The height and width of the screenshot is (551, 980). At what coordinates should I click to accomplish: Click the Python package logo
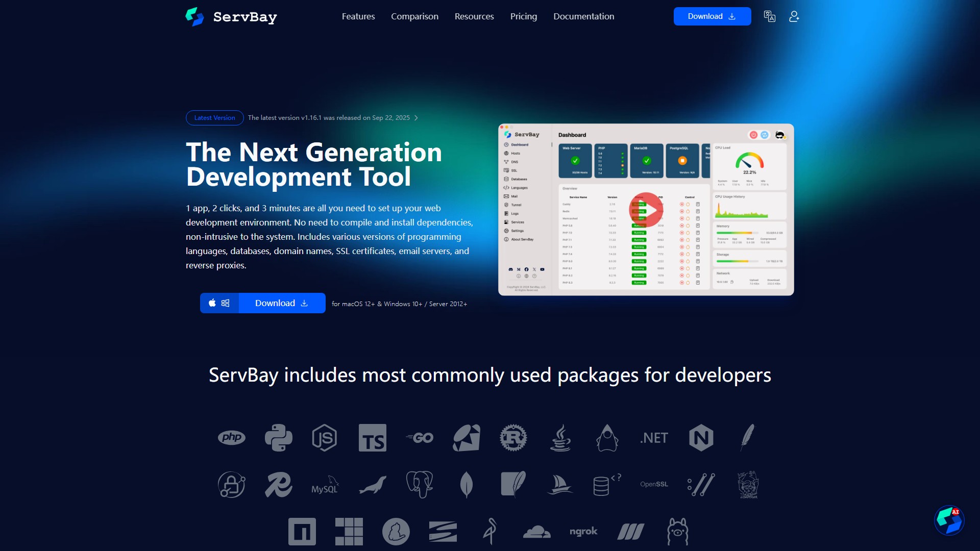(278, 438)
